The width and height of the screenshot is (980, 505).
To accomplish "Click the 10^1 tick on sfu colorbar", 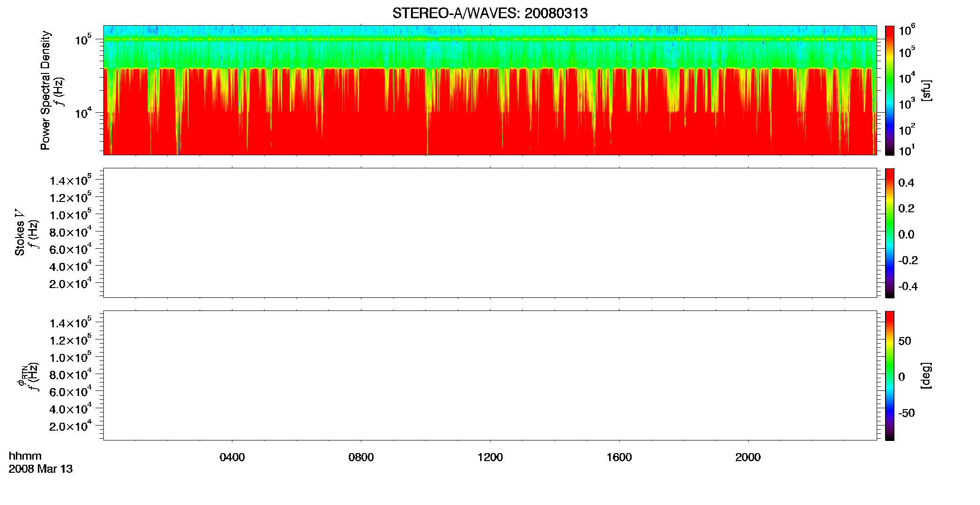I will [x=907, y=151].
